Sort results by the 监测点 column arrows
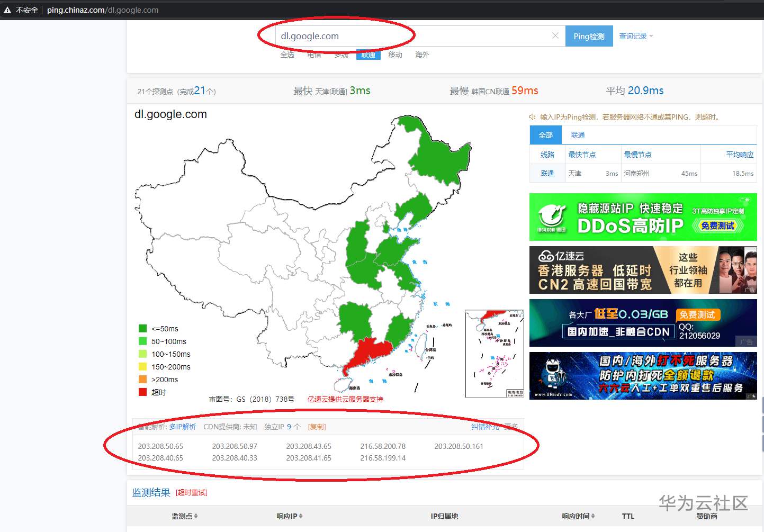This screenshot has height=532, width=764. point(197,516)
